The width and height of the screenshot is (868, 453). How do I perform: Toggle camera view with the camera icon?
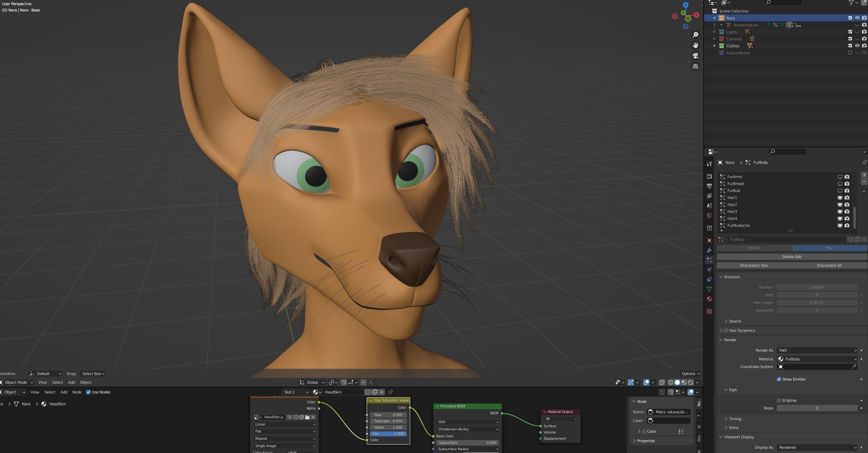pyautogui.click(x=695, y=56)
